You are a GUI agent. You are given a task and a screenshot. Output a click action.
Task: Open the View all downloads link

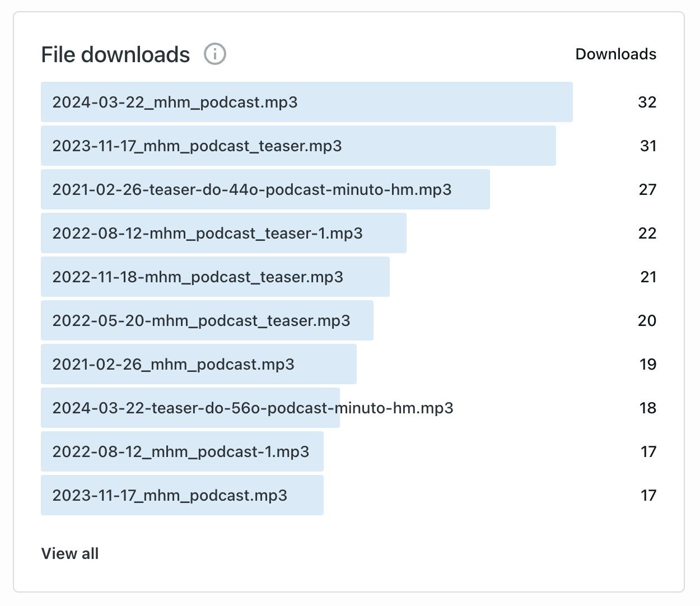pos(70,553)
